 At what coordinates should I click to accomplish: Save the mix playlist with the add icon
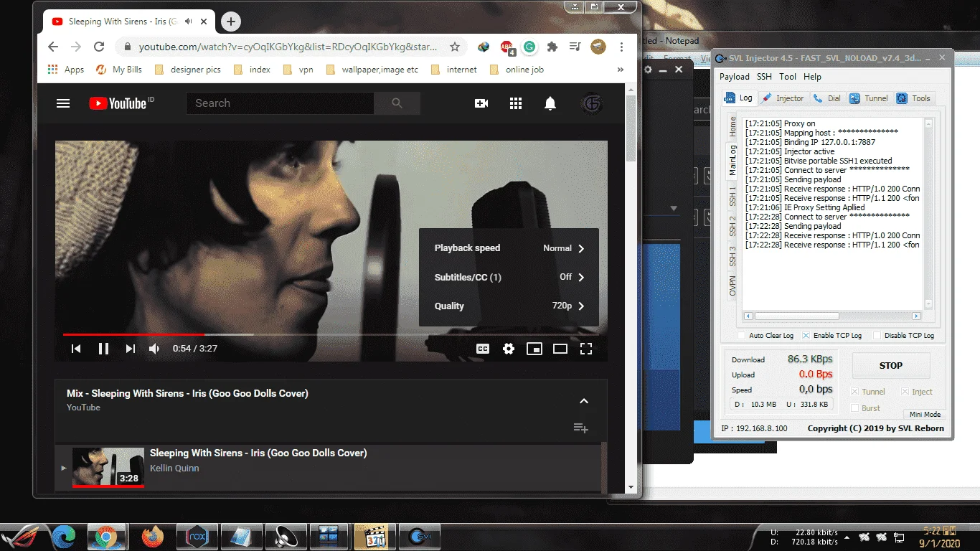(581, 428)
